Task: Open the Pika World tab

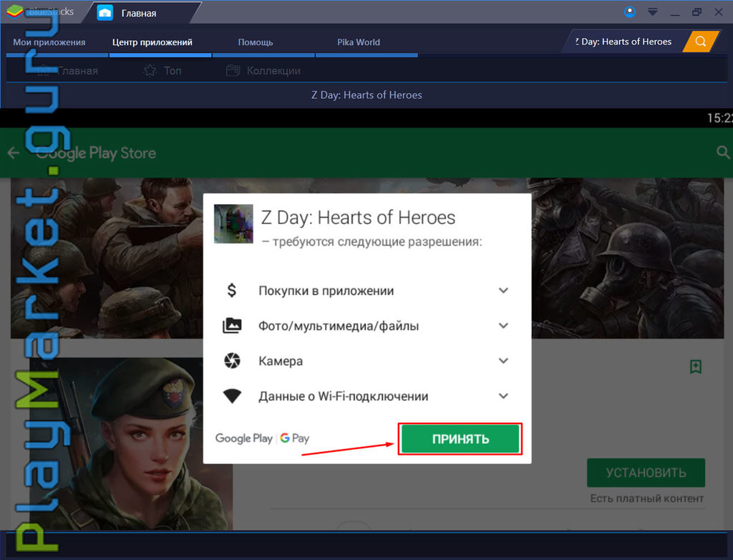Action: (x=359, y=42)
